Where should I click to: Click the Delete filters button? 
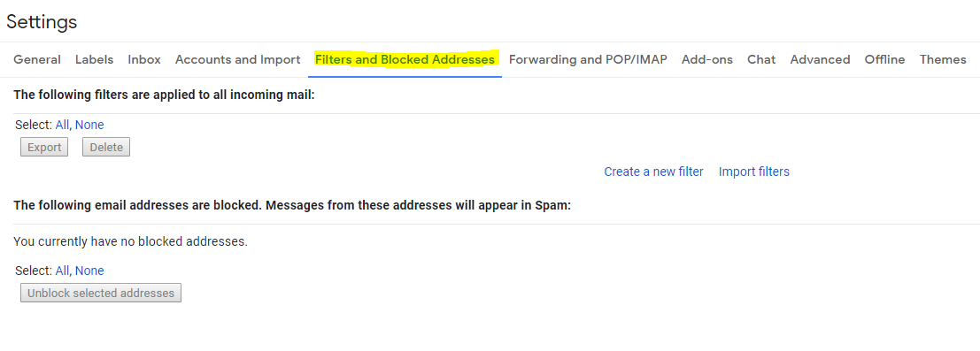(106, 148)
